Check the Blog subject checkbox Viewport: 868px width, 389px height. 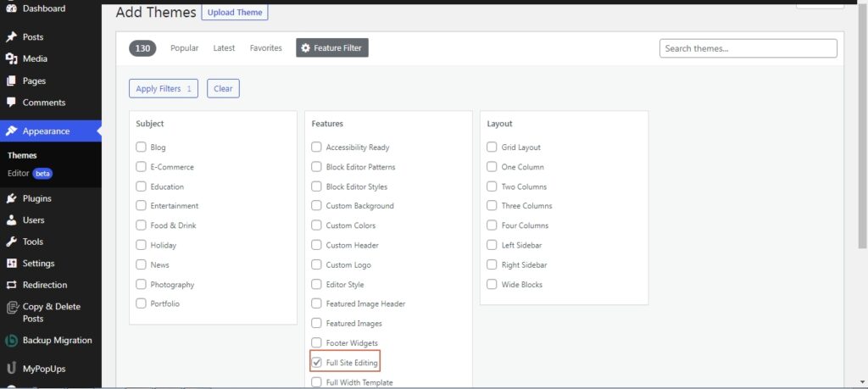142,147
